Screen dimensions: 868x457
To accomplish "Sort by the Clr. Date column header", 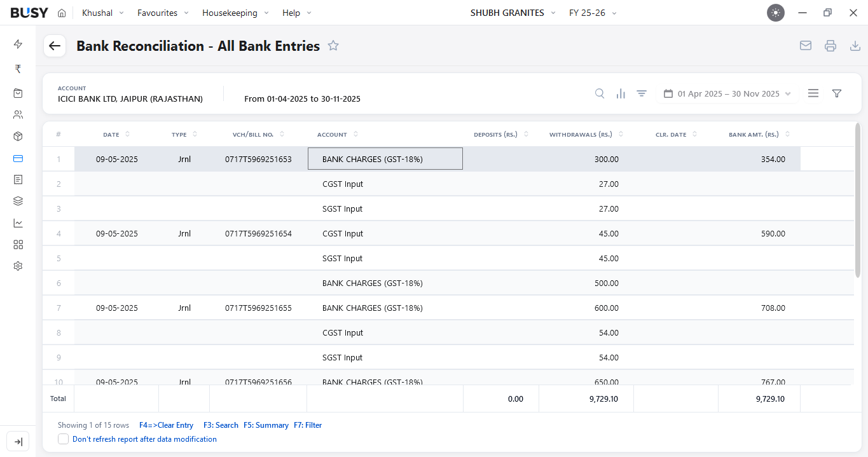I will [x=677, y=134].
